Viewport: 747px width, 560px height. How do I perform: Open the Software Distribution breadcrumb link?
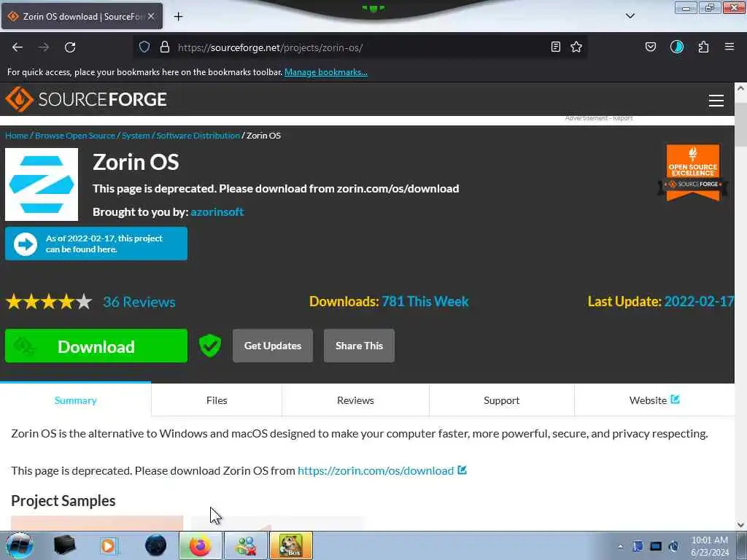click(198, 136)
